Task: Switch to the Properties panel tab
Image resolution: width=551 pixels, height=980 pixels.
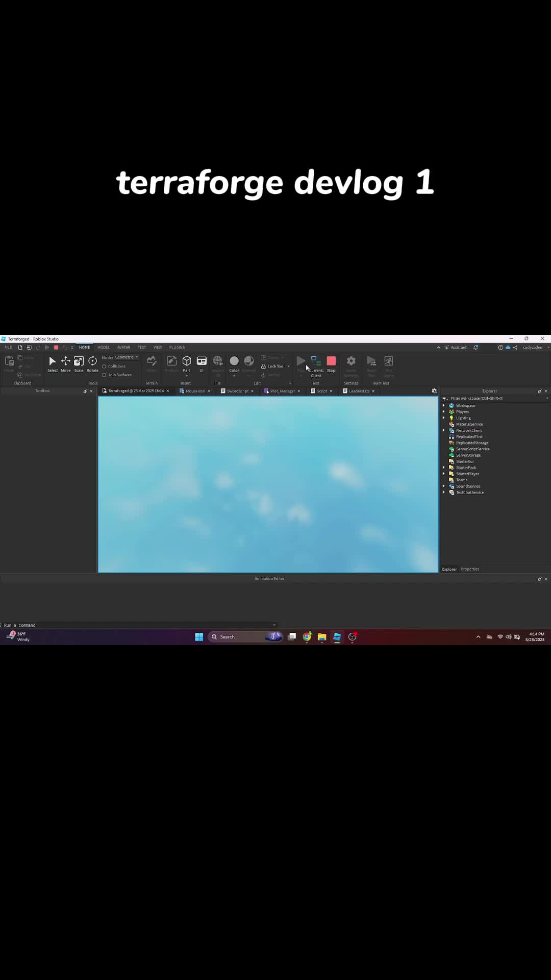Action: click(x=470, y=569)
